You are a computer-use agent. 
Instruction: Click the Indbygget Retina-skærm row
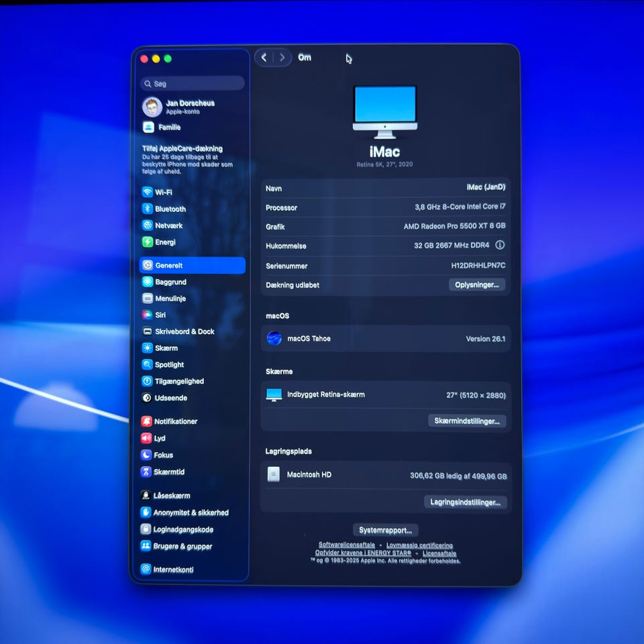(x=386, y=394)
